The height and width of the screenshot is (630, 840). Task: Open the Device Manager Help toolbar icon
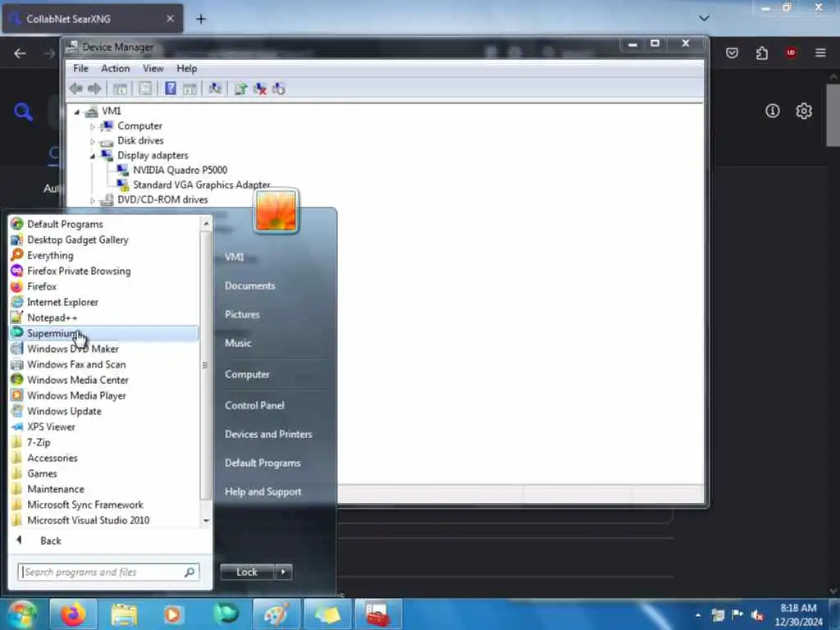point(171,89)
